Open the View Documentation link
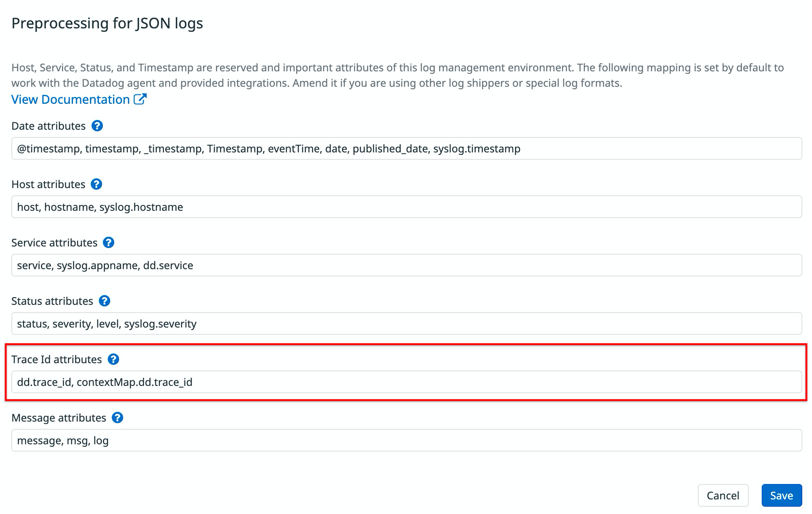The image size is (812, 514). [70, 99]
